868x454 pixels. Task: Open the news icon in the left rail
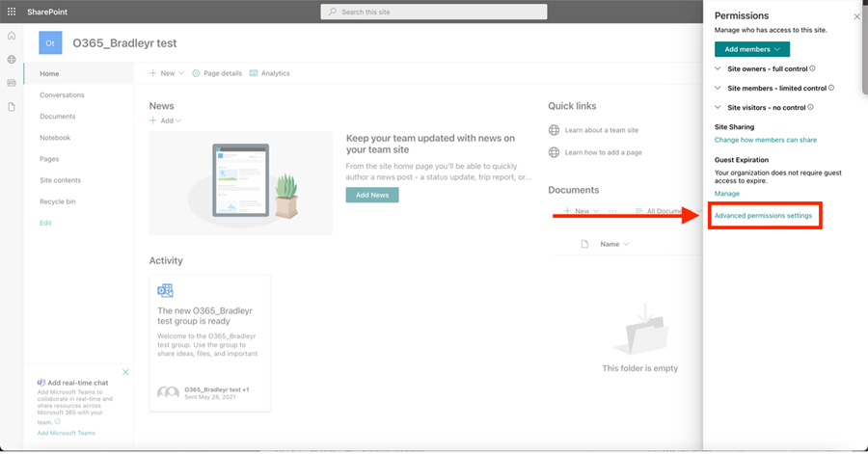(12, 83)
